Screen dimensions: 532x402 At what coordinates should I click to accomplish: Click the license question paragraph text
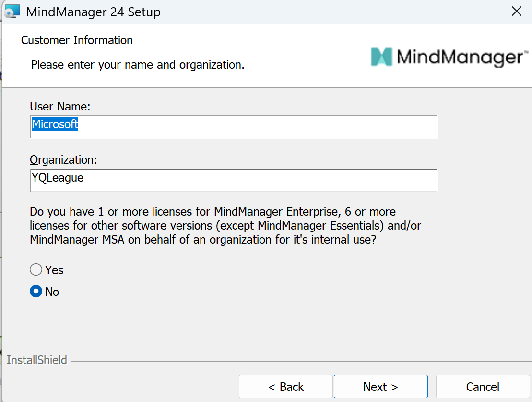pos(225,225)
